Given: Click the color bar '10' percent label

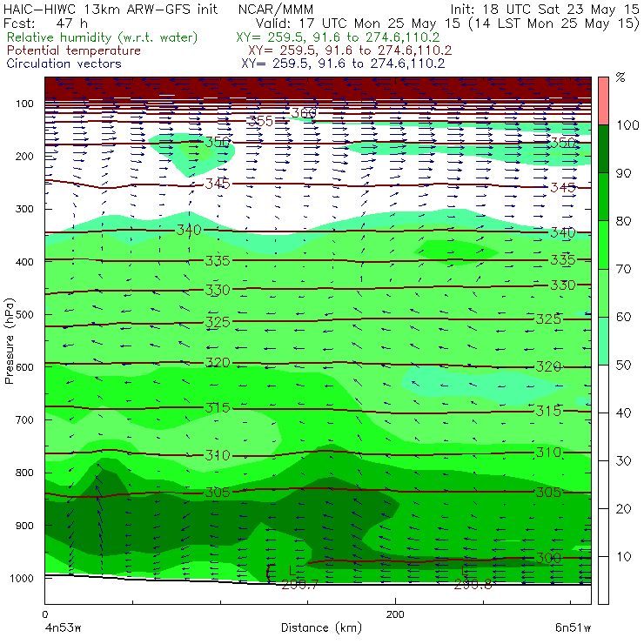Looking at the screenshot, I should coord(623,557).
